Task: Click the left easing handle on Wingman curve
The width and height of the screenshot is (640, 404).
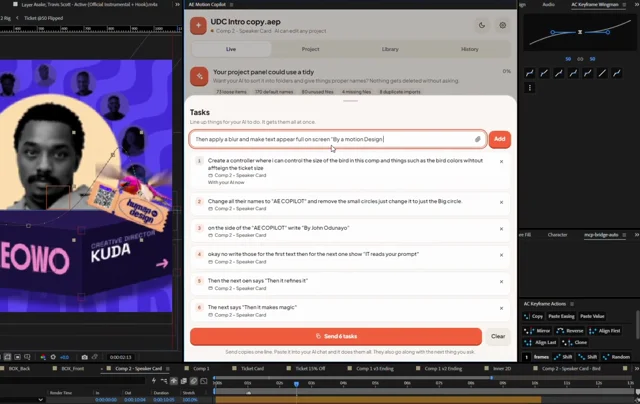Action: point(552,32)
